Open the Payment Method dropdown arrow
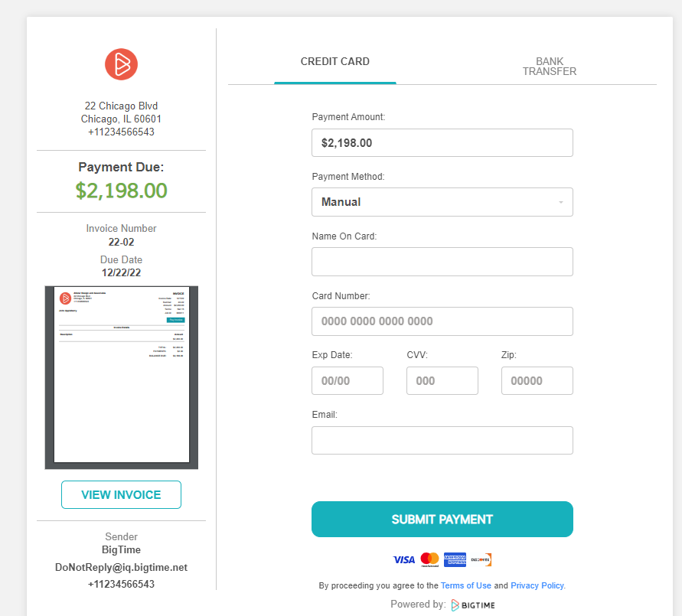The image size is (682, 616). (x=560, y=202)
